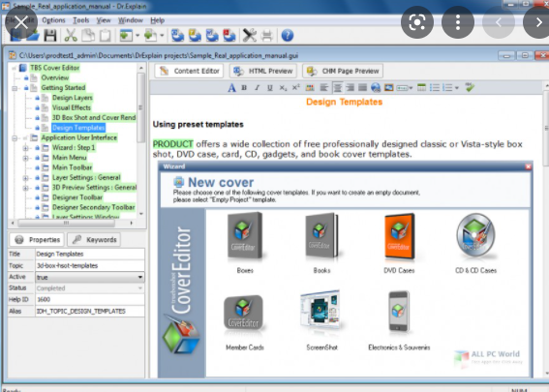Open the Tools menu

click(x=81, y=20)
